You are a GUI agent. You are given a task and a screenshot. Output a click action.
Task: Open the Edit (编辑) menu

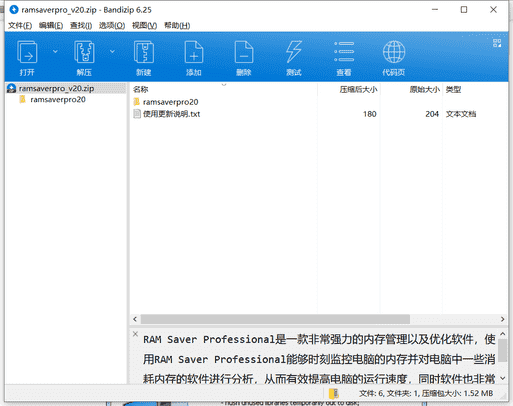(x=51, y=25)
